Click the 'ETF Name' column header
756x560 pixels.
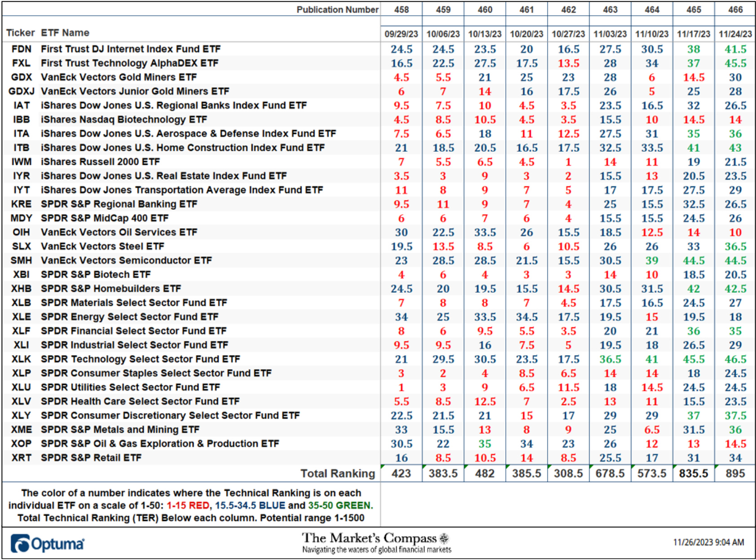coord(65,33)
